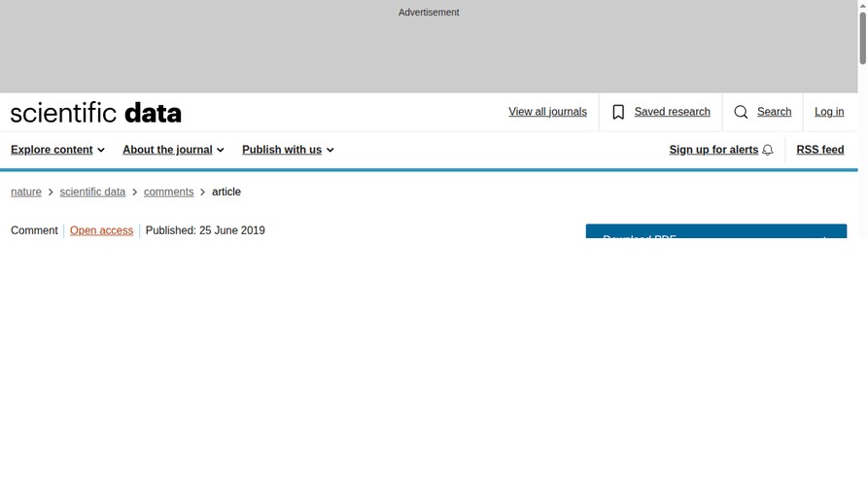Click the 'Advertisement' label

pos(429,13)
